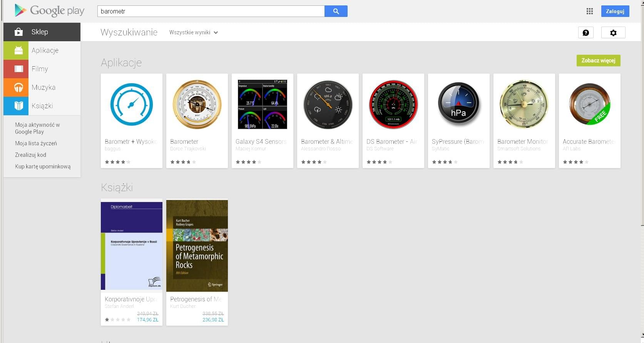Image resolution: width=644 pixels, height=343 pixels.
Task: Select Filmy in the sidebar
Action: (x=42, y=69)
